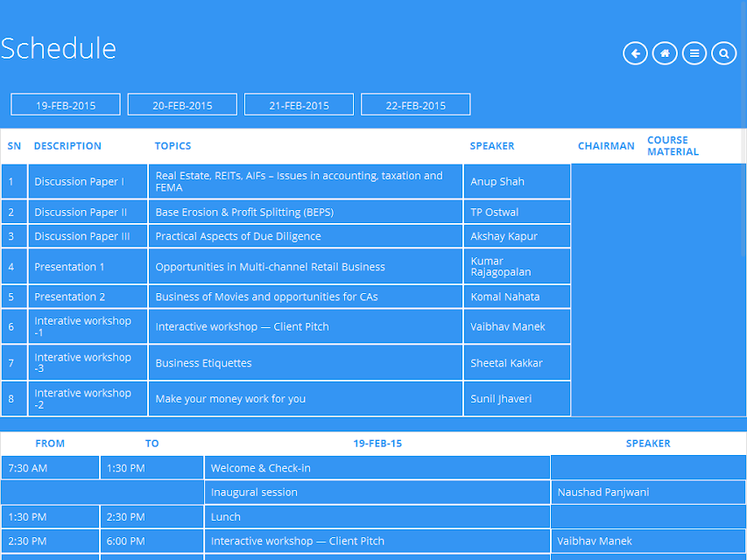Select the Welcome & Check-in row
The image size is (747, 560).
pyautogui.click(x=377, y=468)
